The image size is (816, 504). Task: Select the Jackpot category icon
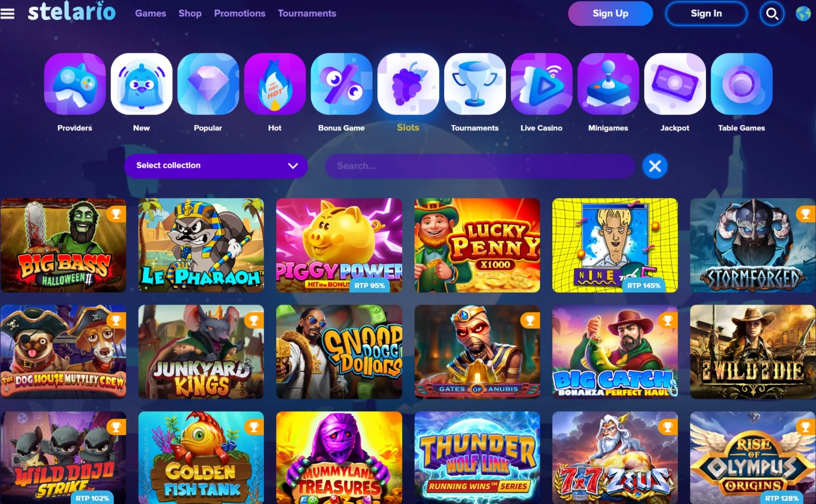coord(675,84)
